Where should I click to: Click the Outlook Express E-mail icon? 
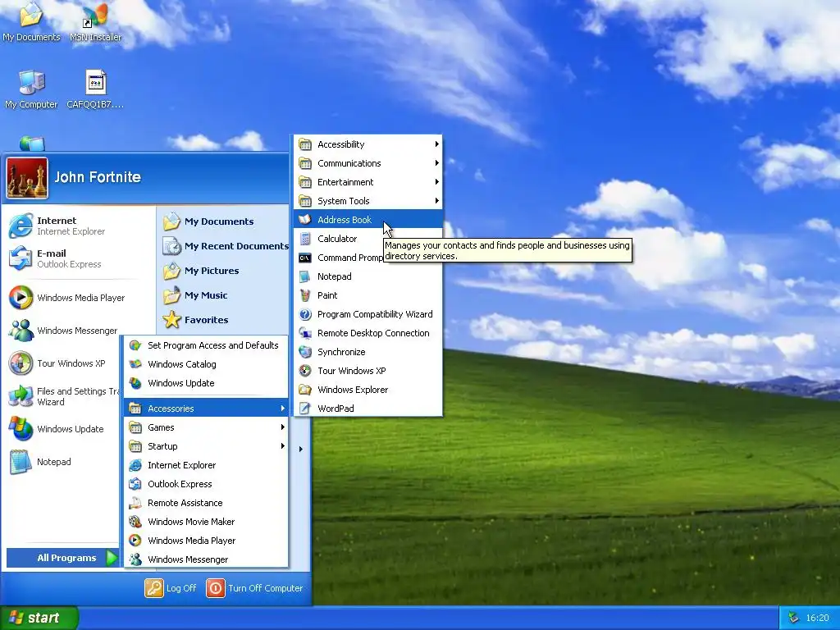pos(21,258)
